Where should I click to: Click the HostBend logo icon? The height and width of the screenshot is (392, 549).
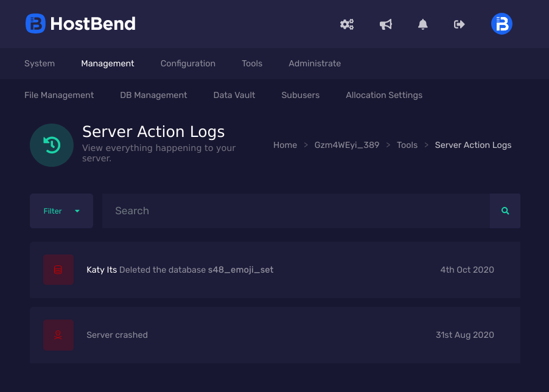pos(35,24)
